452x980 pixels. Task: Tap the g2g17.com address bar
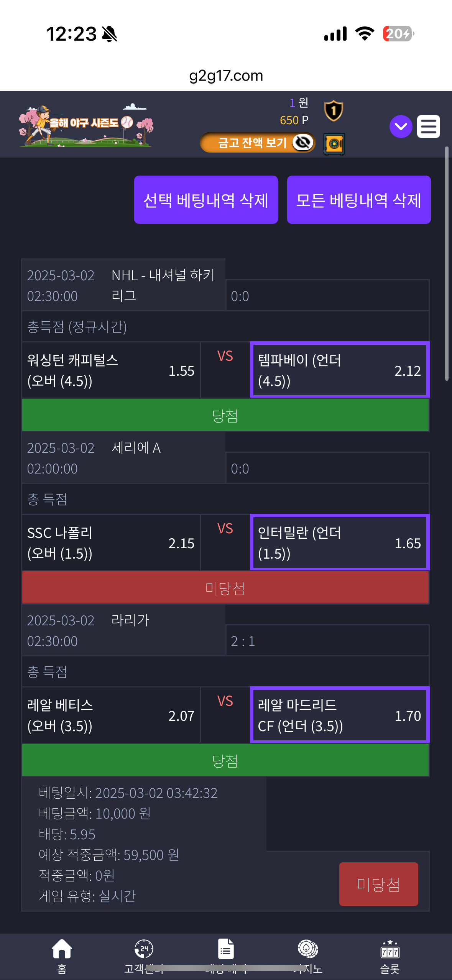pos(226,76)
